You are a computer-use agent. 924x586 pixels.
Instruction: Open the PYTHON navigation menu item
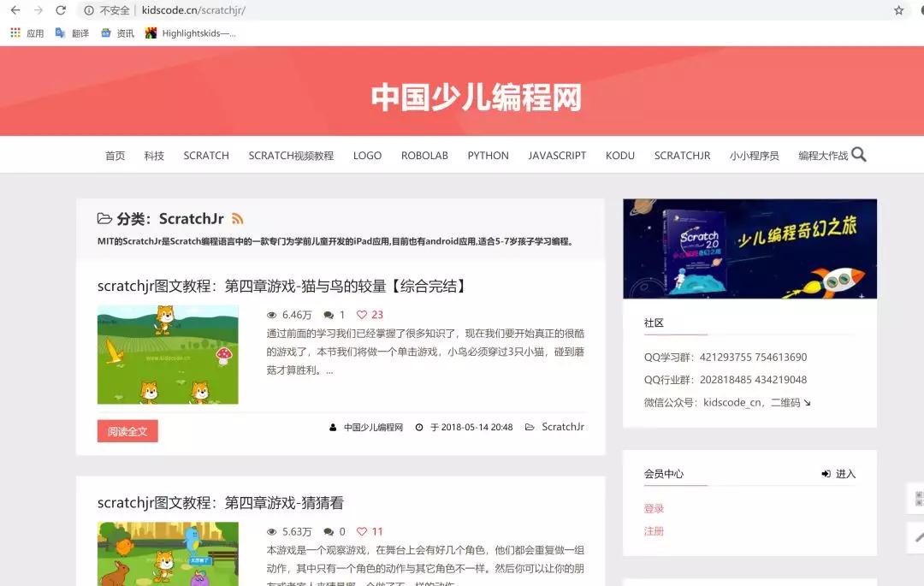[x=488, y=155]
